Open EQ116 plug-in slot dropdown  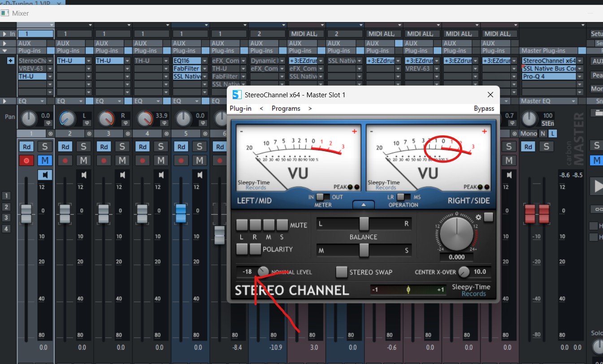(x=204, y=61)
